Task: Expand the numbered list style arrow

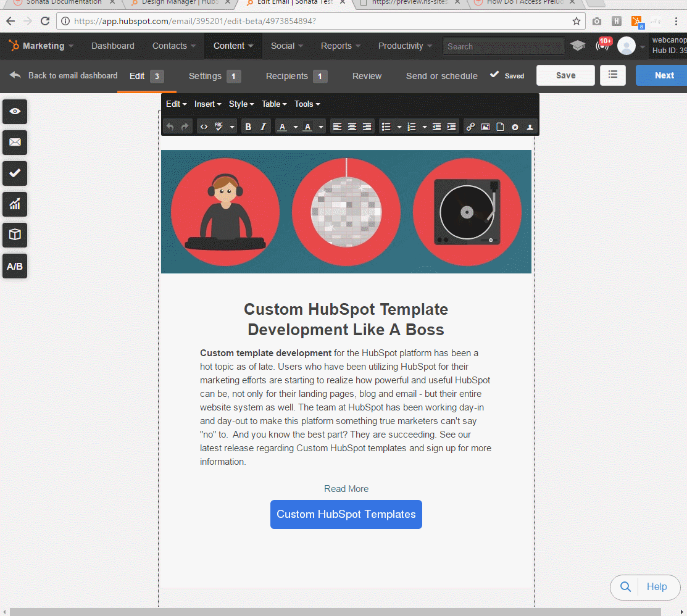Action: coord(425,127)
